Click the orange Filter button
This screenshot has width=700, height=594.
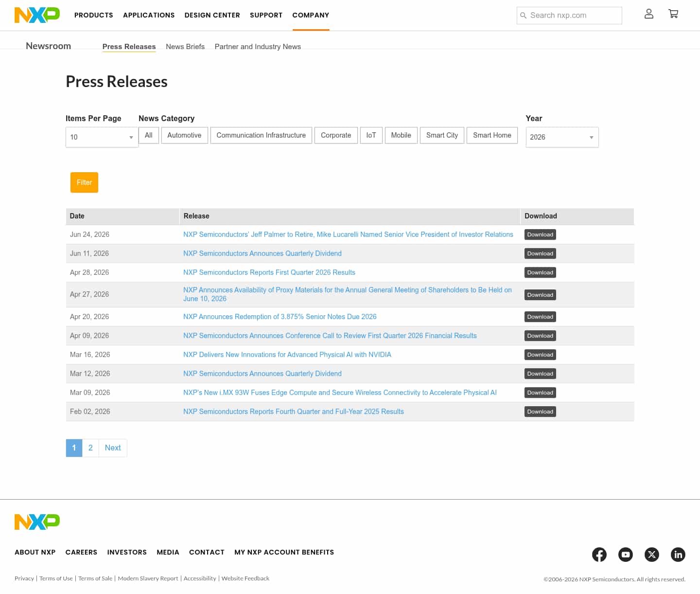click(84, 182)
